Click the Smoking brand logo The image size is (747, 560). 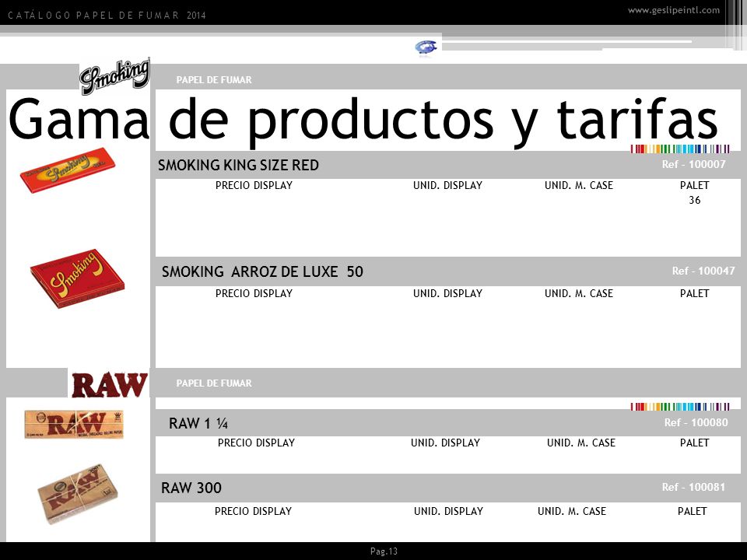tap(115, 76)
